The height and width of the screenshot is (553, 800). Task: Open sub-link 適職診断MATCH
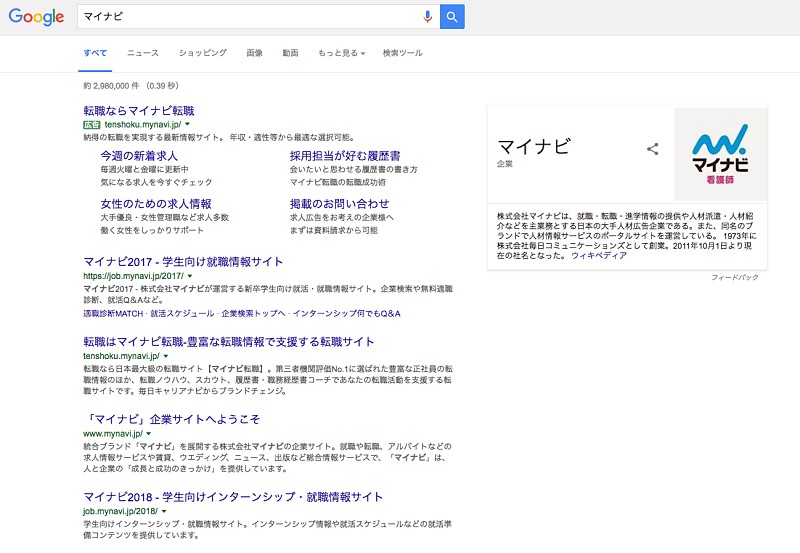tap(113, 313)
